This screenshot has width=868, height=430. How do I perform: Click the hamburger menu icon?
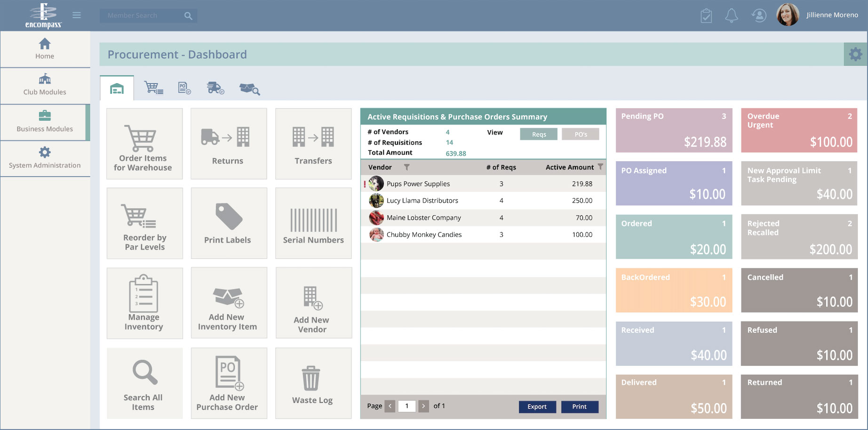click(77, 16)
